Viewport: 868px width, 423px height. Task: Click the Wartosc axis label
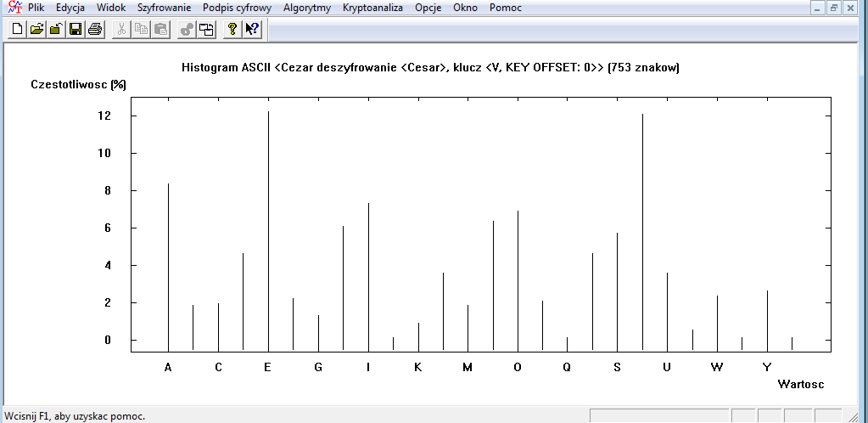[x=800, y=384]
